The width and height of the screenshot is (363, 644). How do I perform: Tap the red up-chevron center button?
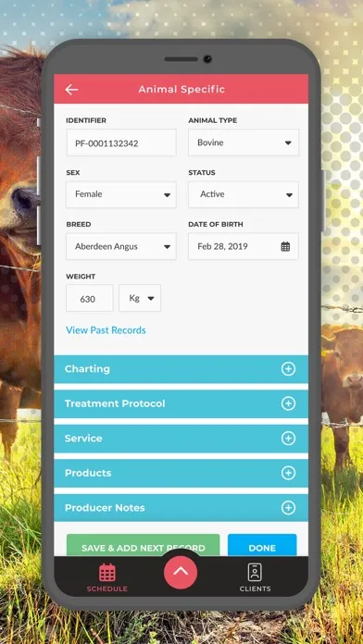(181, 572)
